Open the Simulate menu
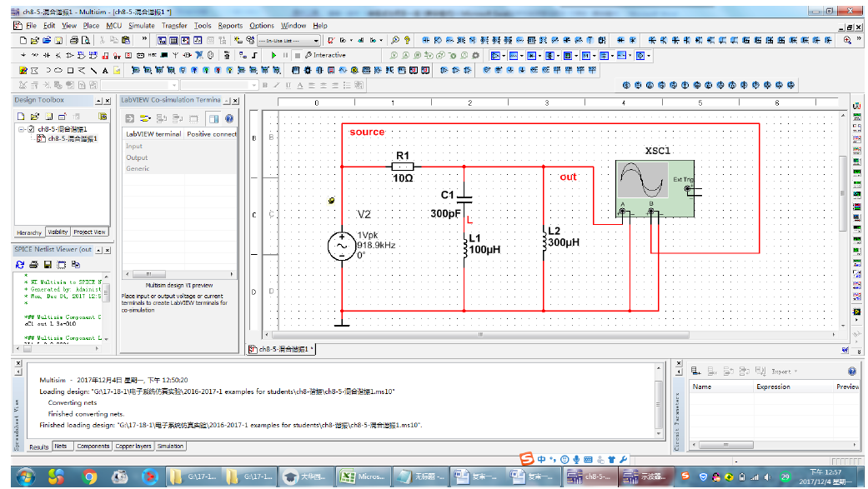The image size is (868, 489). [142, 26]
